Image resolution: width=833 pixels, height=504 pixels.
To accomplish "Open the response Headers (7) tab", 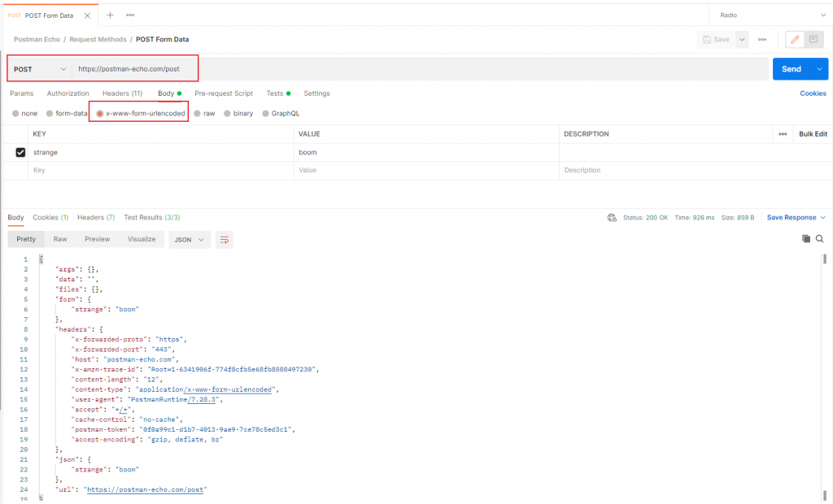I will (x=96, y=218).
